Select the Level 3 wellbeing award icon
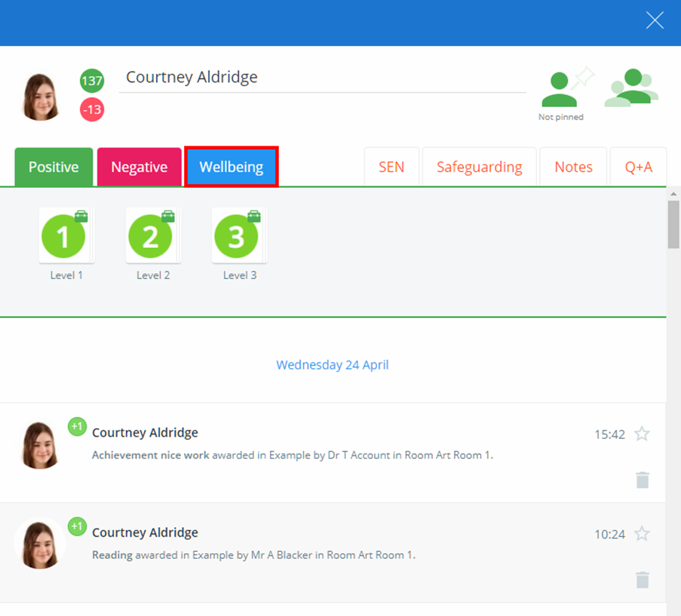The image size is (681, 616). [x=239, y=234]
